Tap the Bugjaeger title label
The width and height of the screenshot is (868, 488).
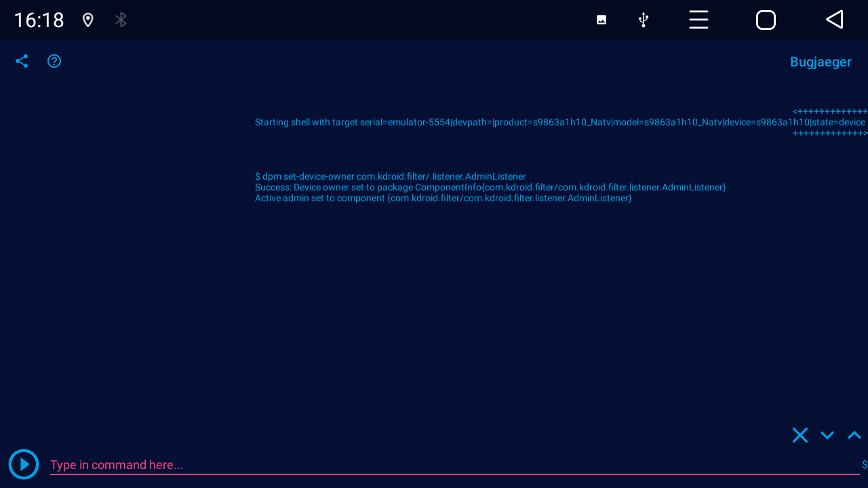coord(821,62)
